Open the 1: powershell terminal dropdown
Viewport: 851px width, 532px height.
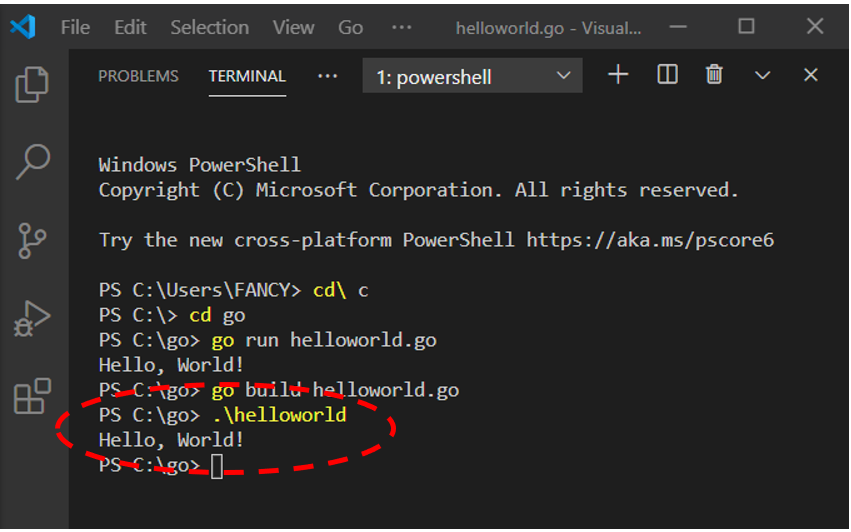tap(472, 75)
